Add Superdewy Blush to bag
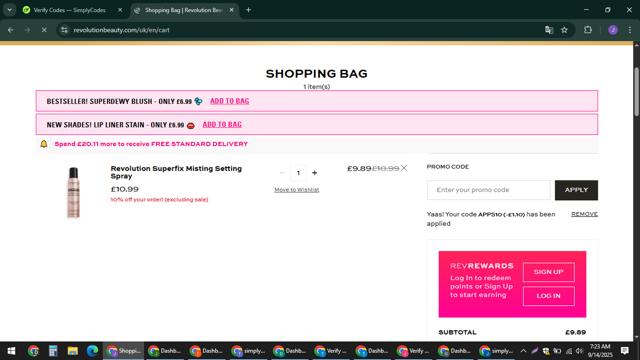640x360 pixels. pyautogui.click(x=229, y=101)
